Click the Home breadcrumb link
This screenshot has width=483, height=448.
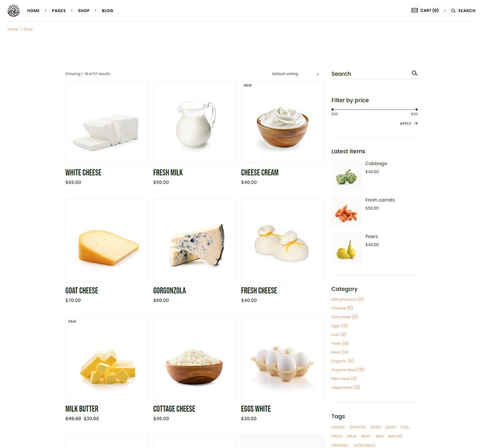tap(13, 29)
